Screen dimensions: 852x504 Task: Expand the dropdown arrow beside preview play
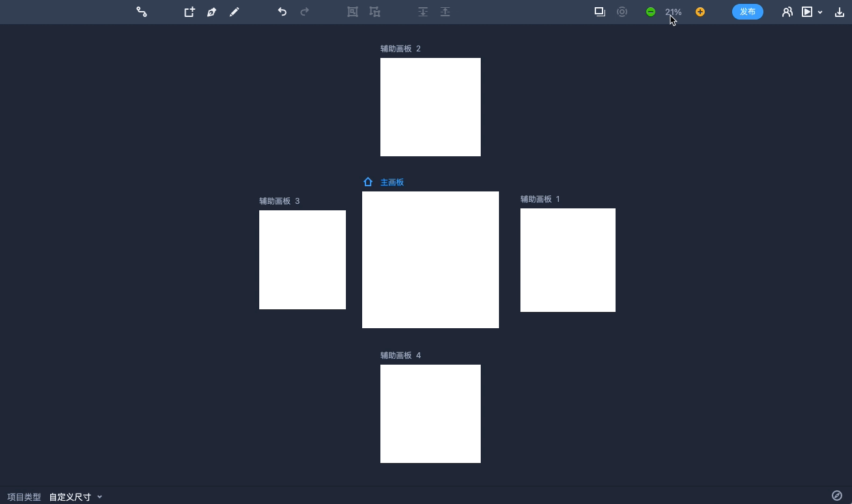[x=820, y=12]
